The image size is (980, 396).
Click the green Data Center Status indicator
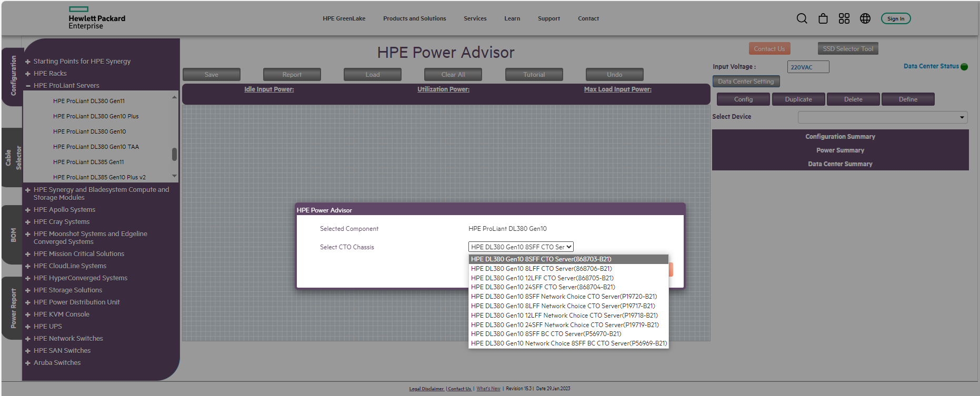[964, 67]
